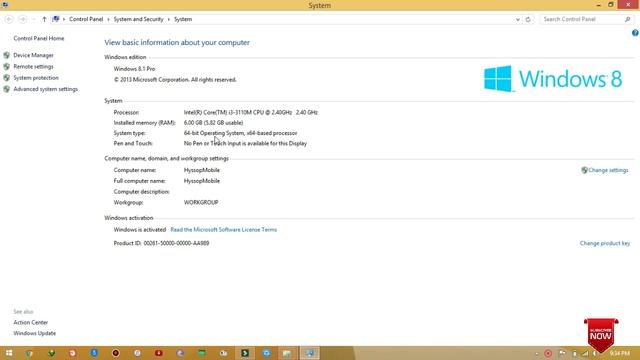Show hidden tray icons arrow
Viewport: 640px width, 360px height.
coord(537,354)
